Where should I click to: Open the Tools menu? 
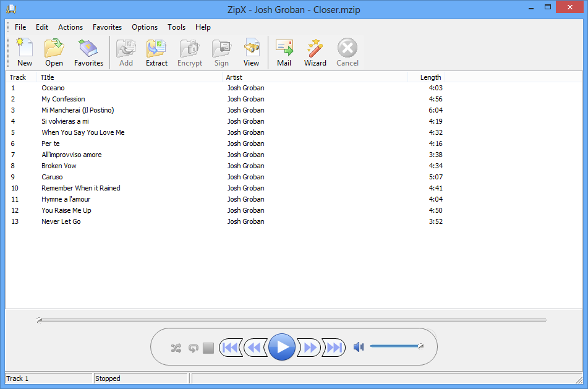(176, 27)
